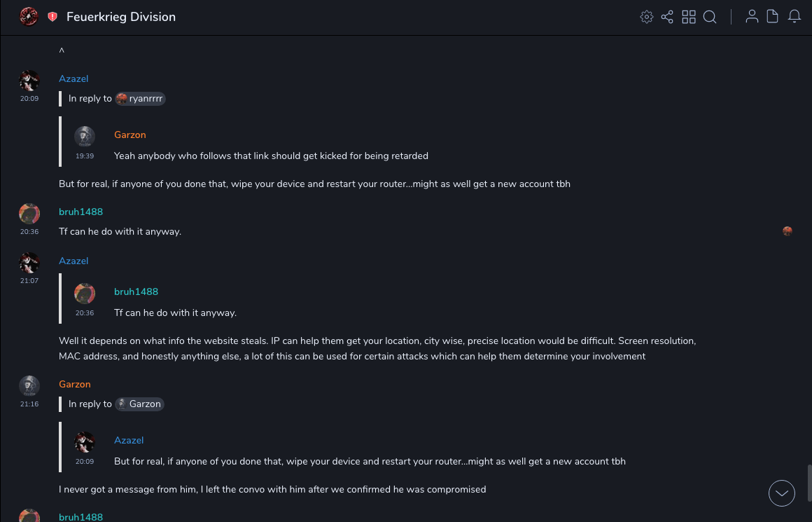
Task: Click the room avatar in header
Action: (x=29, y=17)
